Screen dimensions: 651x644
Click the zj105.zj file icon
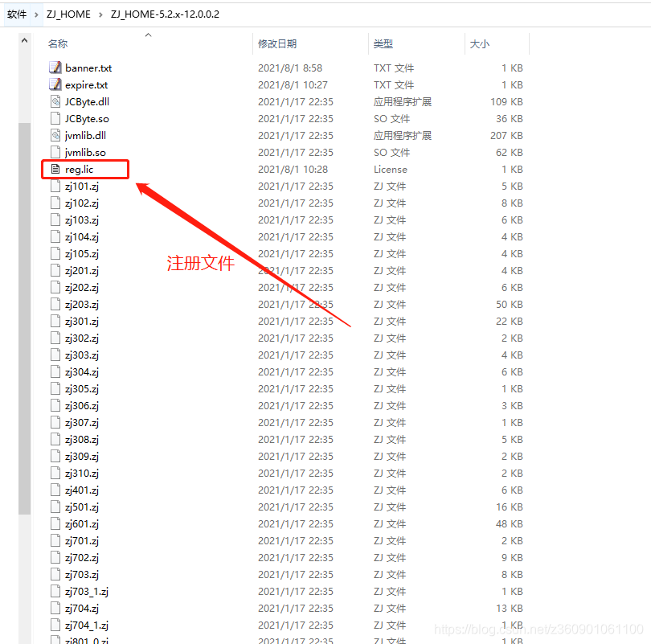(55, 253)
